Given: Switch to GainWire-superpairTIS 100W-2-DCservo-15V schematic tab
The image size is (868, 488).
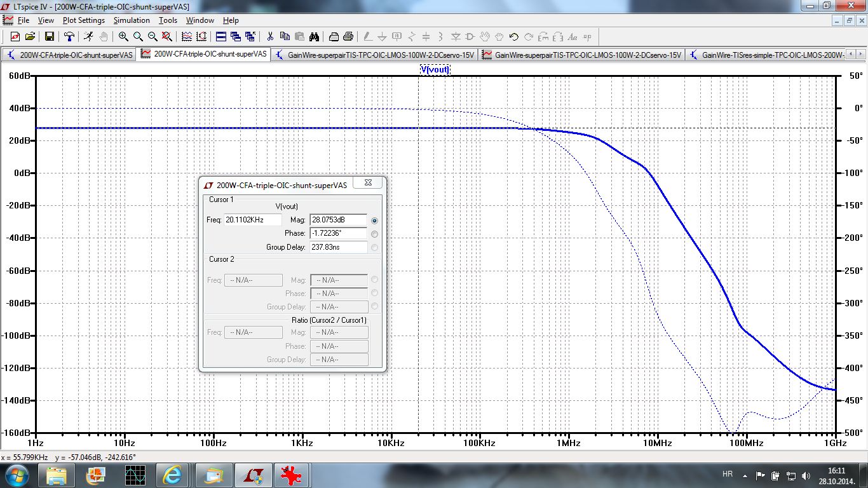Looking at the screenshot, I should (x=375, y=55).
